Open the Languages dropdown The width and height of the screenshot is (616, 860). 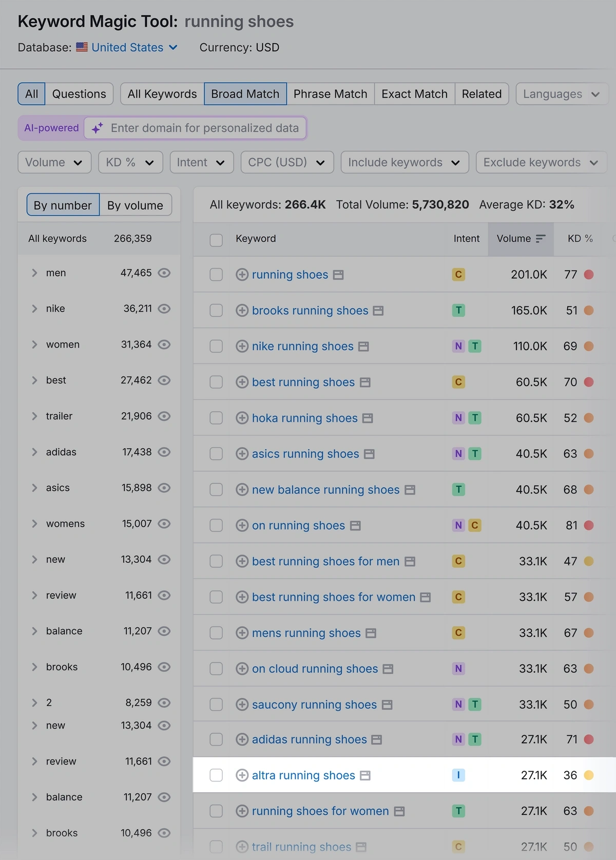pyautogui.click(x=562, y=94)
